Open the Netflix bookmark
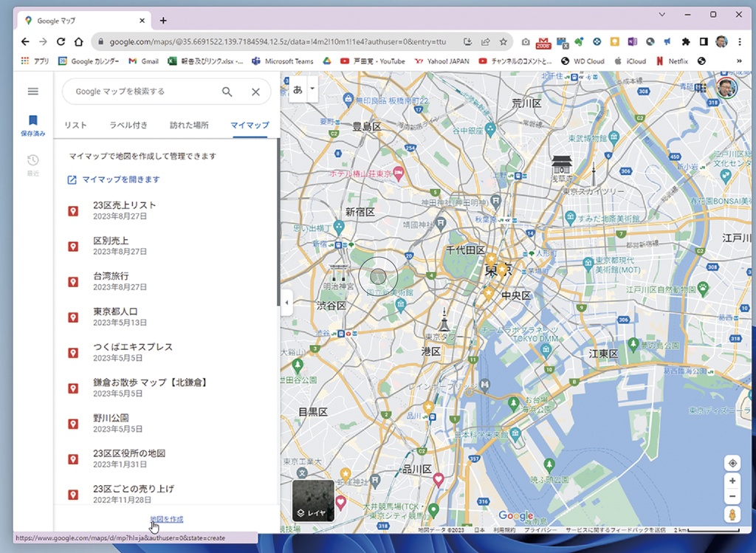The height and width of the screenshot is (553, 756). 672,61
